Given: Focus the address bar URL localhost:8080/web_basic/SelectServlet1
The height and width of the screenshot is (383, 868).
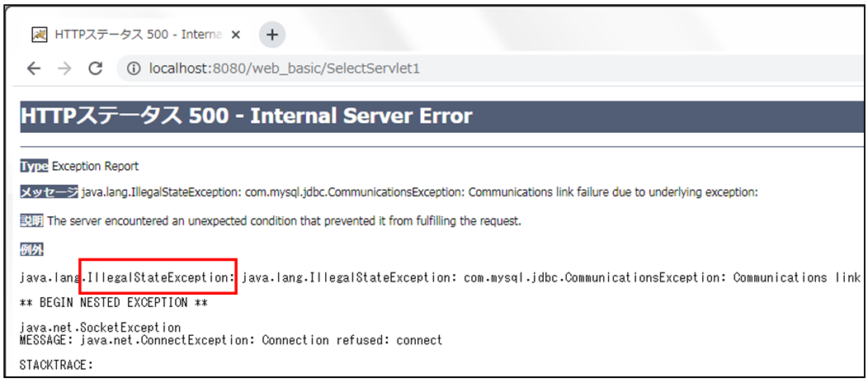Looking at the screenshot, I should [284, 69].
